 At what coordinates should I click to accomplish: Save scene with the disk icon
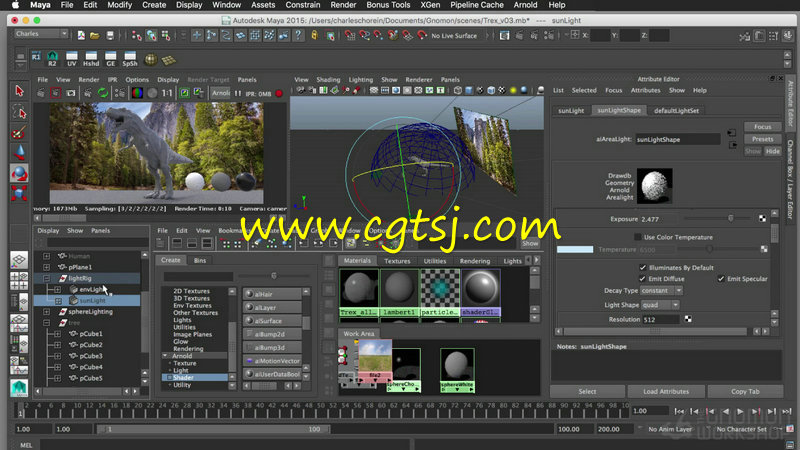coord(110,35)
